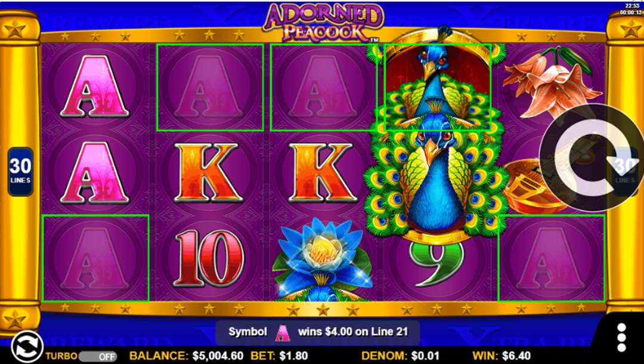Click the pink lily flower symbol
Screen dimensions: 644x364
click(550, 82)
